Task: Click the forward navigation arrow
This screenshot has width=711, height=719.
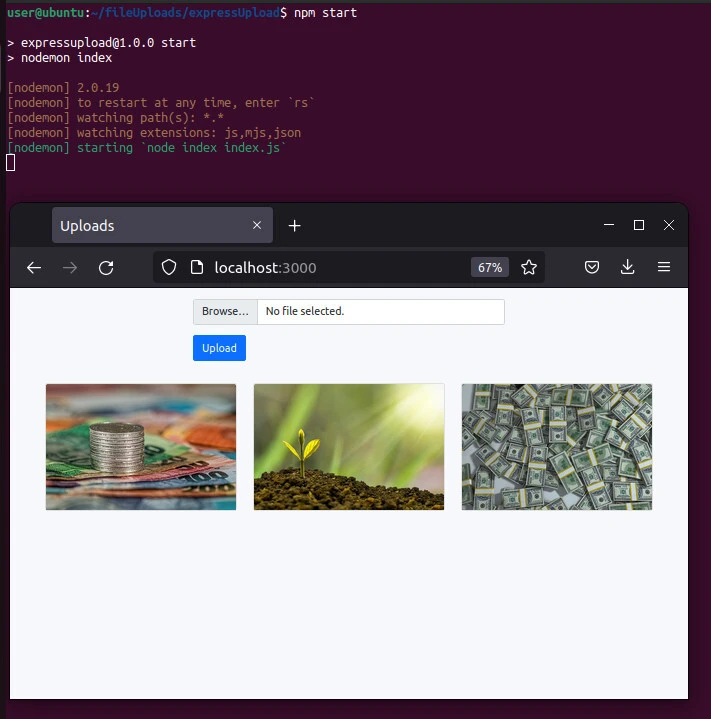Action: pyautogui.click(x=70, y=267)
